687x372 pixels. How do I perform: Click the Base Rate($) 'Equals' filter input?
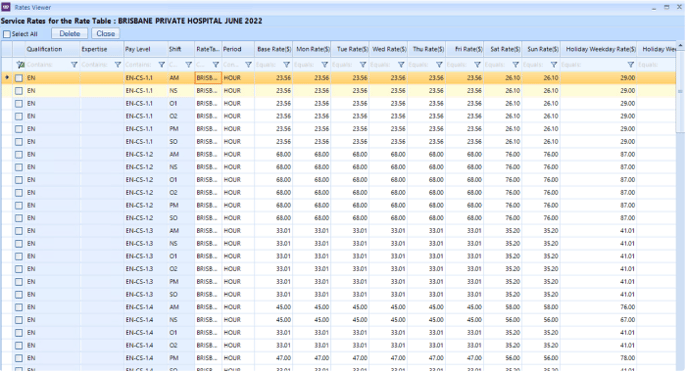269,64
